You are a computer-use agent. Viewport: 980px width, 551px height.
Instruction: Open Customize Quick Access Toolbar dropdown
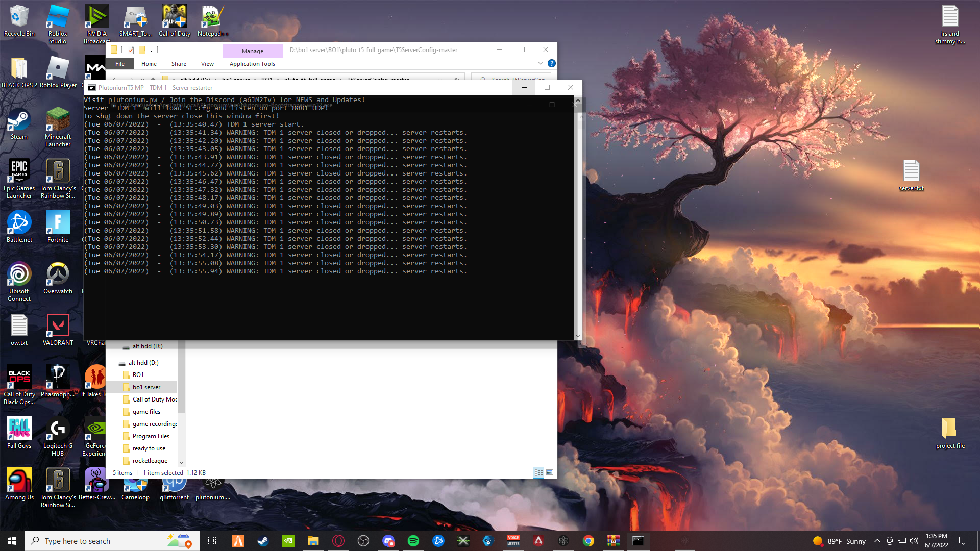coord(151,50)
